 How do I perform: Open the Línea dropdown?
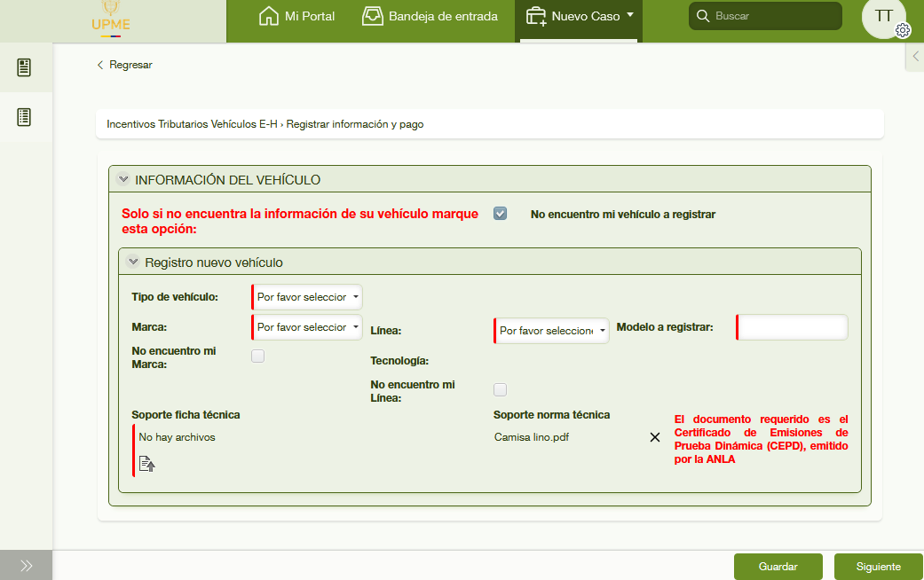click(551, 331)
